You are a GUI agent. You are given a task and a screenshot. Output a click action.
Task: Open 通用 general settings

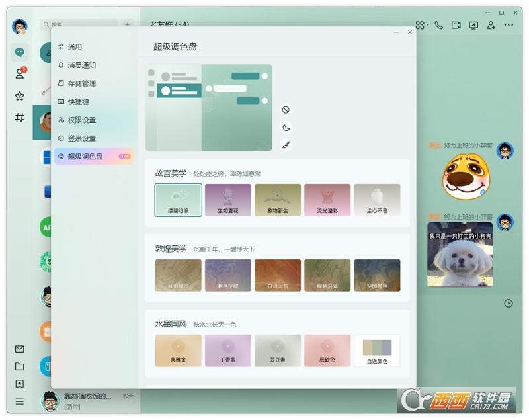coord(94,47)
